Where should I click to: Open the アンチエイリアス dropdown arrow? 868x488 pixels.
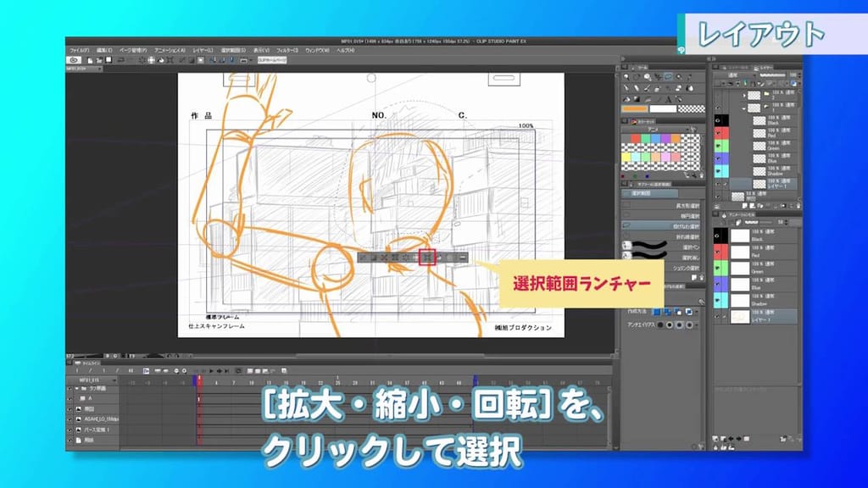click(x=697, y=324)
